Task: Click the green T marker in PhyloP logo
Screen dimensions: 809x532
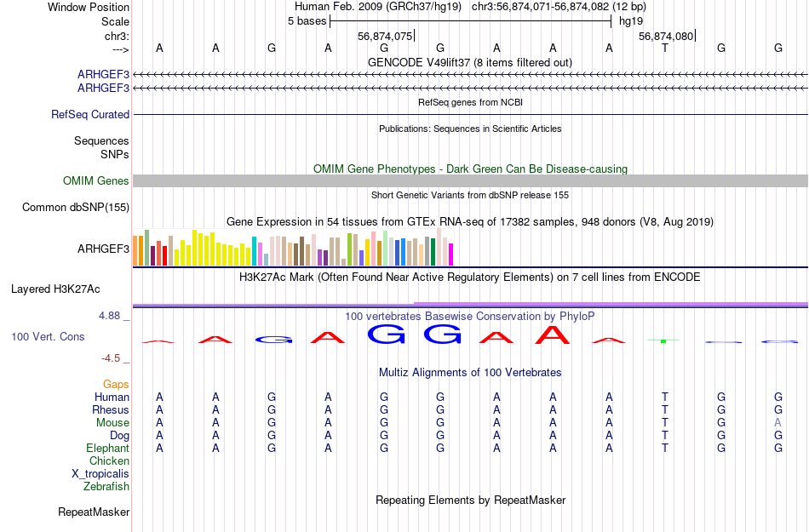Action: click(663, 340)
